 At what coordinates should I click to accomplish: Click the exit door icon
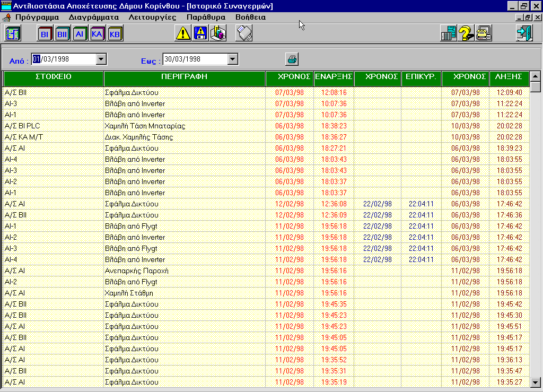click(523, 33)
